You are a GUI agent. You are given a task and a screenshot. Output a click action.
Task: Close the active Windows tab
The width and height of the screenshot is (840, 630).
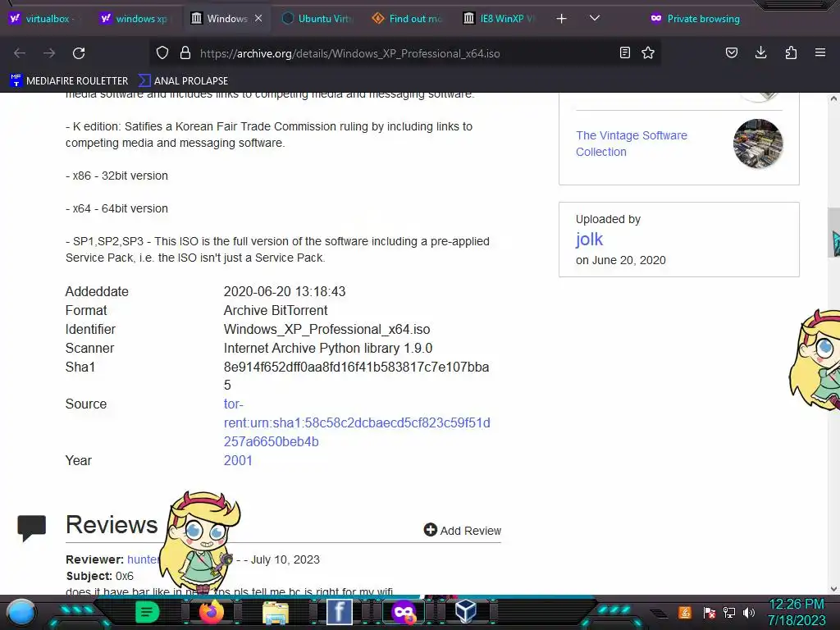pyautogui.click(x=258, y=18)
